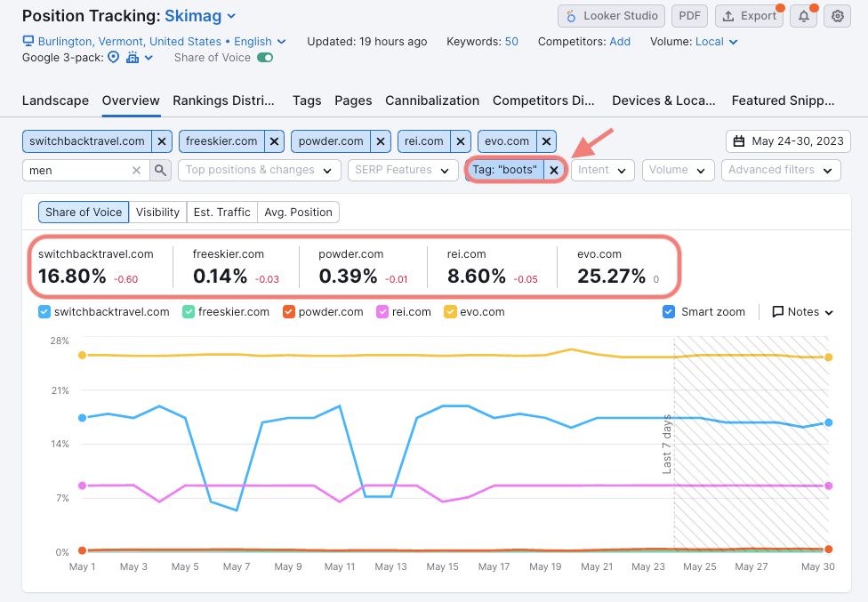This screenshot has width=868, height=602.
Task: Open Notes dropdown
Action: click(803, 312)
